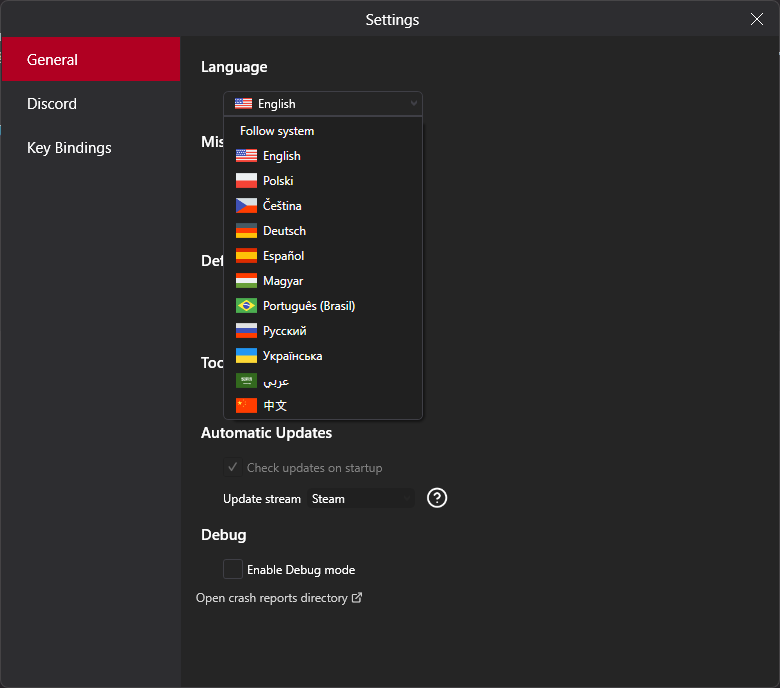Choose Русский from the language list
780x688 pixels.
coord(284,331)
